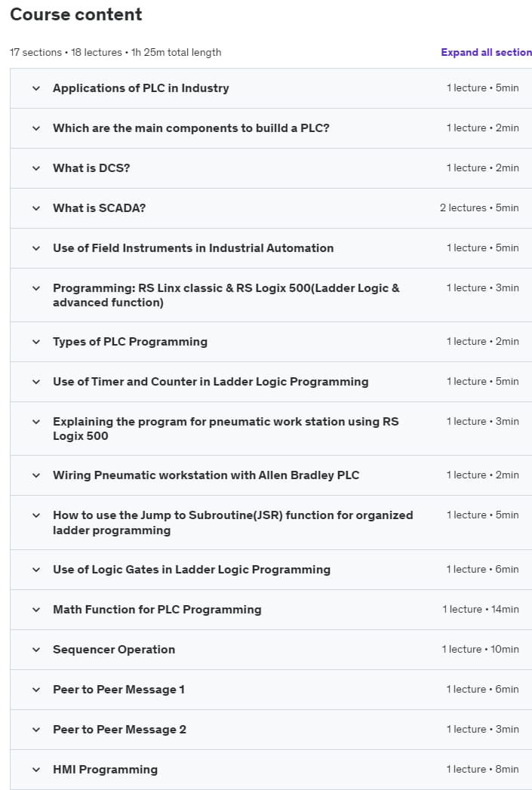This screenshot has width=532, height=790.
Task: Click the Math Function 14min lecture info
Action: point(480,610)
